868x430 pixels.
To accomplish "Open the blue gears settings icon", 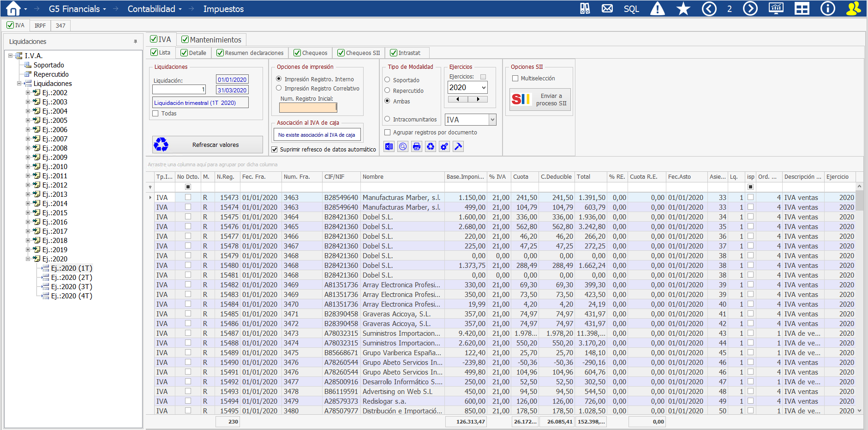I will tap(444, 146).
